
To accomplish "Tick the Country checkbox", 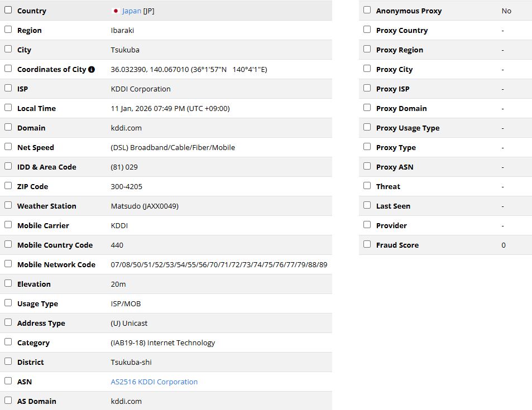I will (x=8, y=10).
